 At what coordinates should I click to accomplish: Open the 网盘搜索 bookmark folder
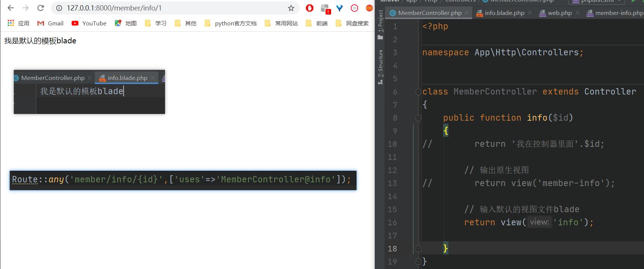coord(352,23)
